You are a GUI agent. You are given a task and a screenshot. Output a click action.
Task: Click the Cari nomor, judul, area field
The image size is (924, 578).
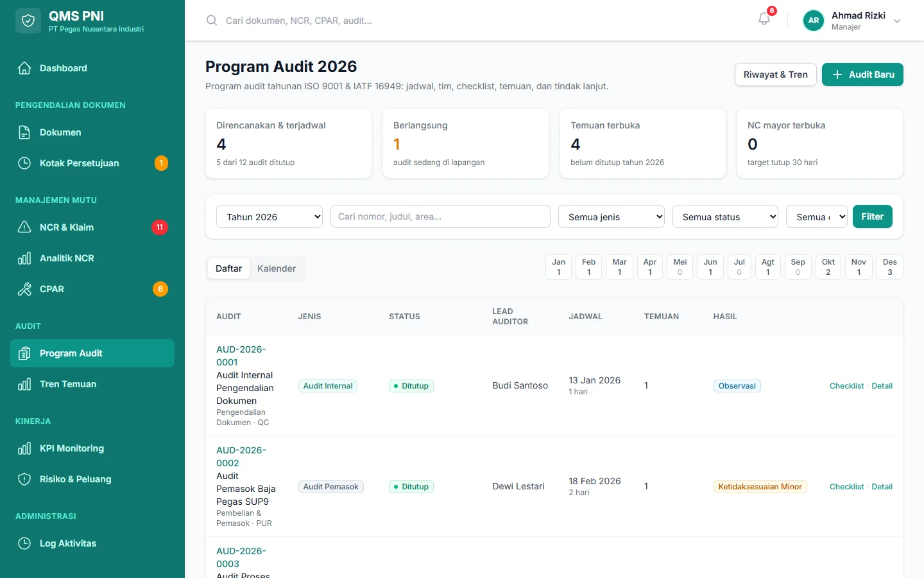click(x=440, y=216)
